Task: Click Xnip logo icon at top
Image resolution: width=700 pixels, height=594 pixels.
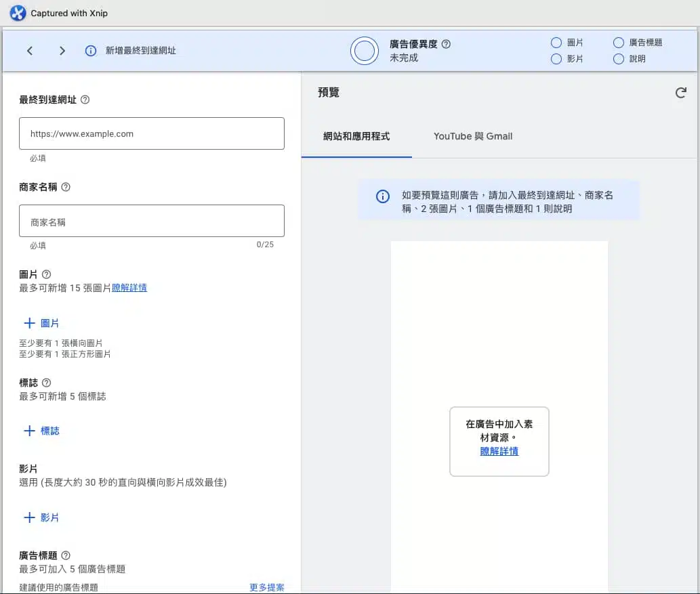Action: pyautogui.click(x=18, y=13)
